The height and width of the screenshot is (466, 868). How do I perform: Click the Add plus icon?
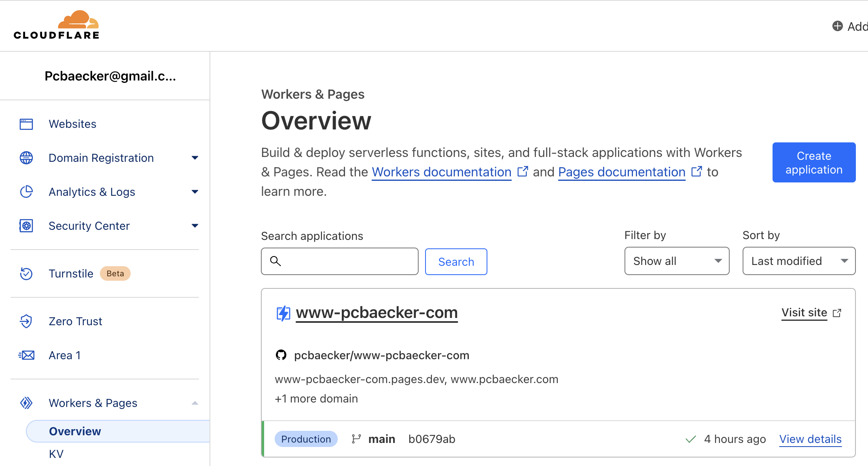(837, 26)
